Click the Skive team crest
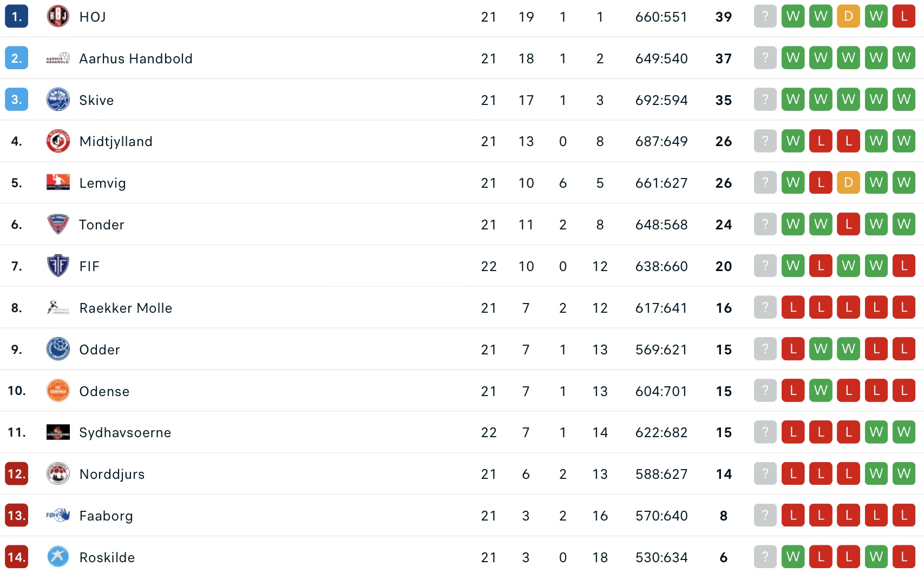 [58, 100]
